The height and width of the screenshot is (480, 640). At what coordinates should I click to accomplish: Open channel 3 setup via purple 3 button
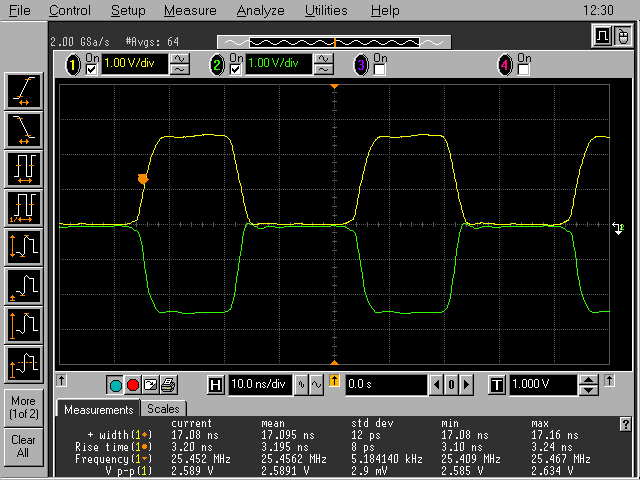click(x=361, y=65)
